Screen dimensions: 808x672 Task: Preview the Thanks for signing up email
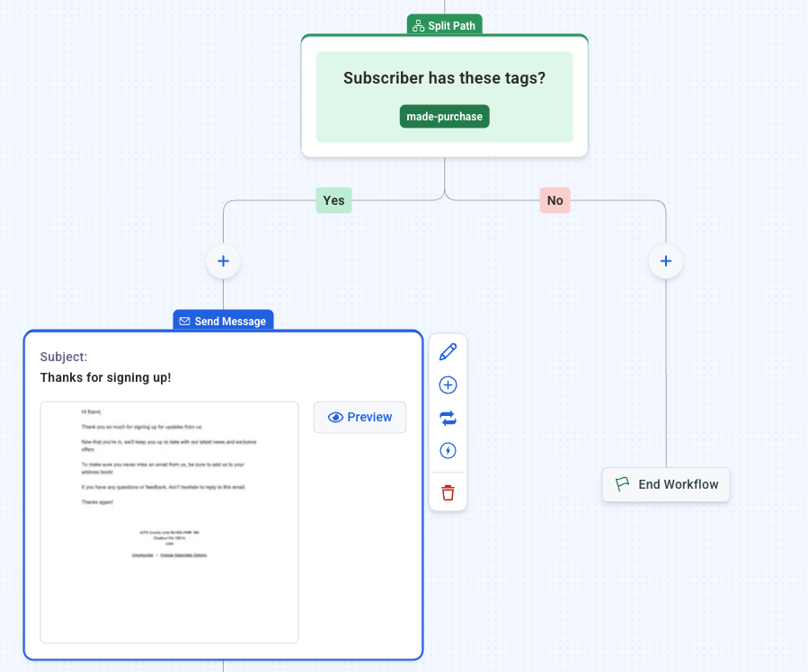point(360,417)
